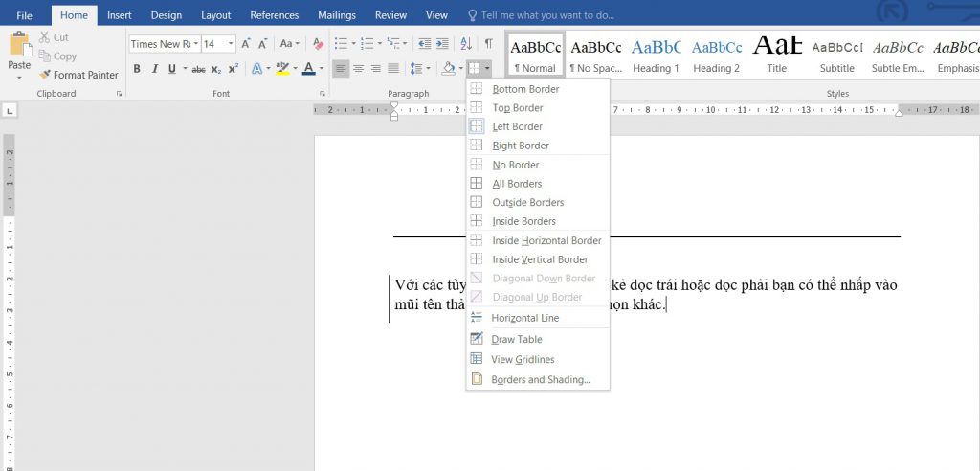Clear all formatting with the eraser icon
980x471 pixels.
pos(318,44)
